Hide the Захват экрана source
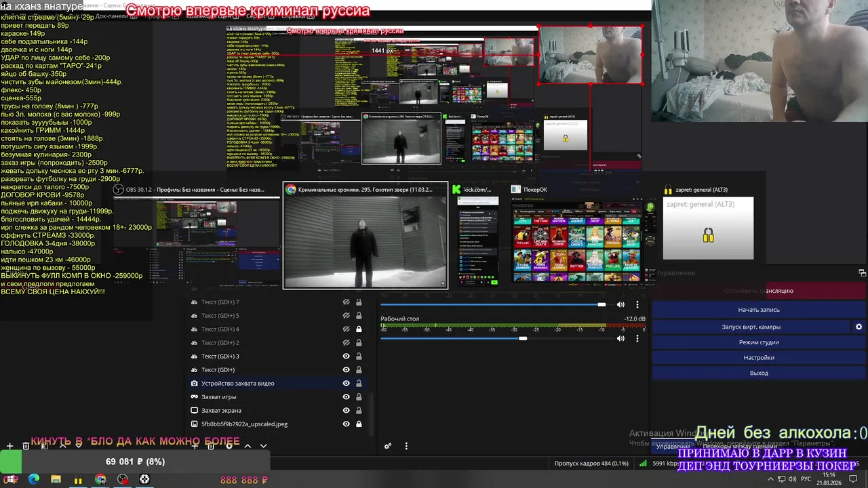The image size is (868, 488). (x=347, y=411)
